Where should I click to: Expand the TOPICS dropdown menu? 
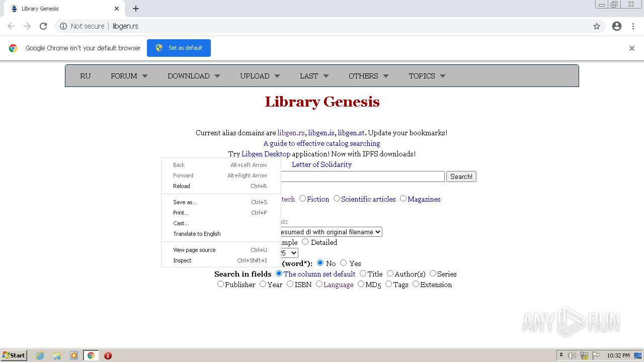coord(427,76)
